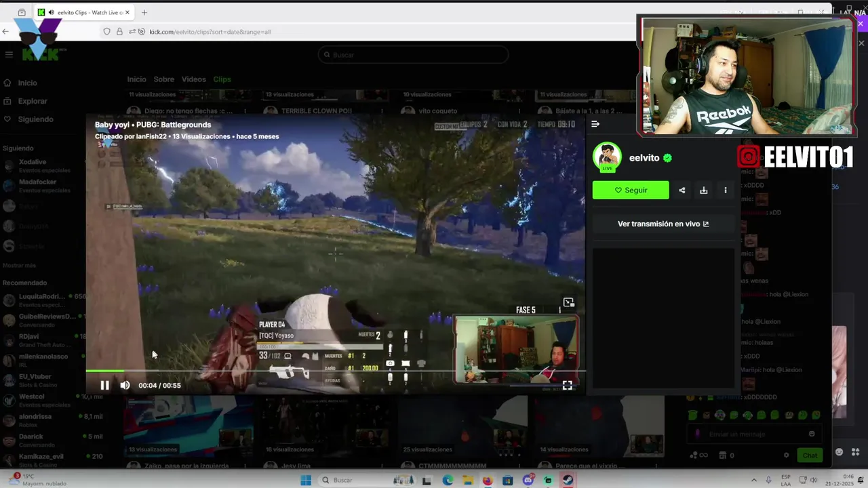Select the Clips channel tab
This screenshot has width=868, height=488.
pyautogui.click(x=222, y=79)
